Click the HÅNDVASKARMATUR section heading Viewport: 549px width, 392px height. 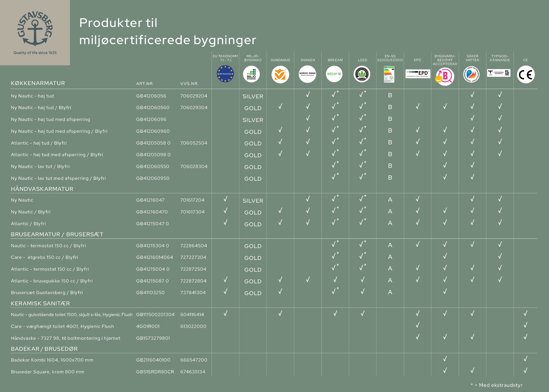42,189
